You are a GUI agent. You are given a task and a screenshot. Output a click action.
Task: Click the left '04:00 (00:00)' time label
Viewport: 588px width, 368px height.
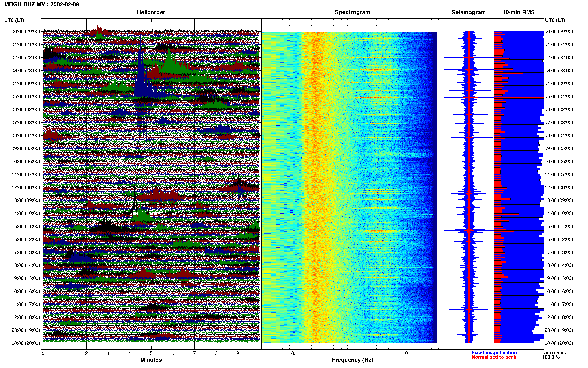point(26,83)
